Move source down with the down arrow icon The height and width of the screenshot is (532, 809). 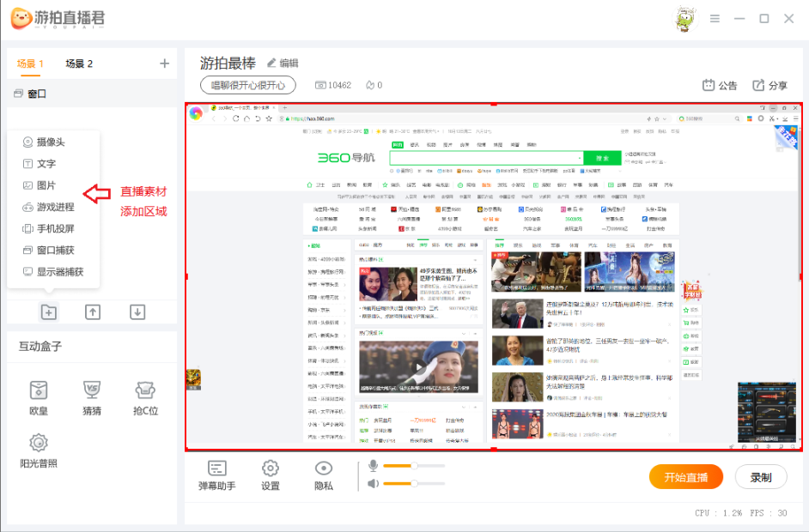point(137,312)
